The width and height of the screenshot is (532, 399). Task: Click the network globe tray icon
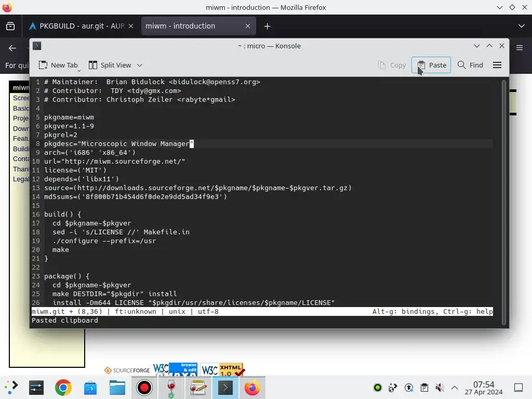pyautogui.click(x=393, y=388)
